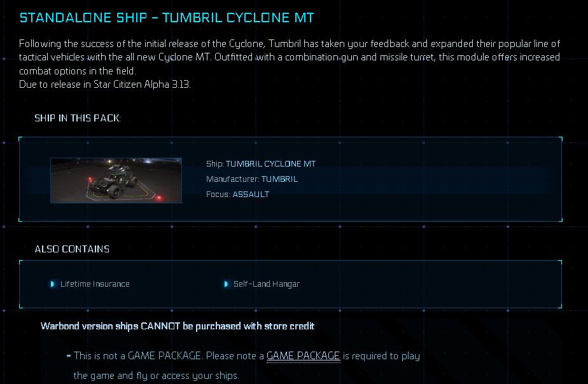Screen dimensions: 588x384
Task: Click the bullet icon beside Self-Land Hangar
Action: [x=226, y=284]
